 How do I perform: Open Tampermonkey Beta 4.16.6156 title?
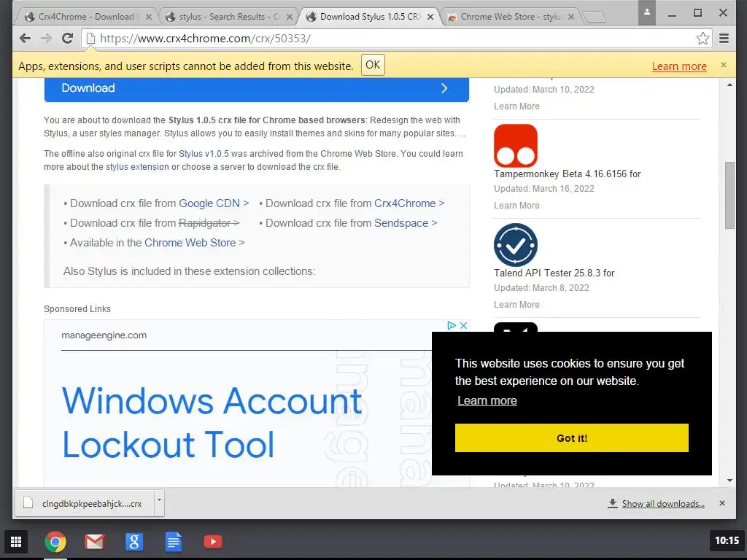567,174
